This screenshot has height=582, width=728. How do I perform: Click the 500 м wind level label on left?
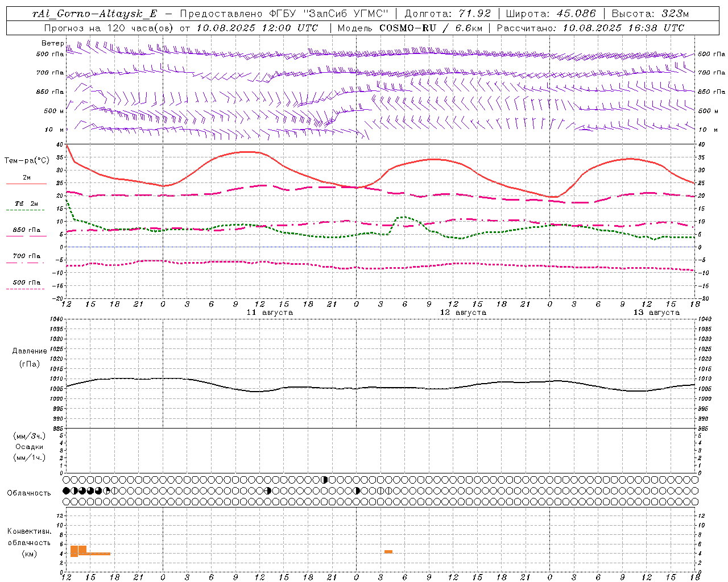[55, 111]
